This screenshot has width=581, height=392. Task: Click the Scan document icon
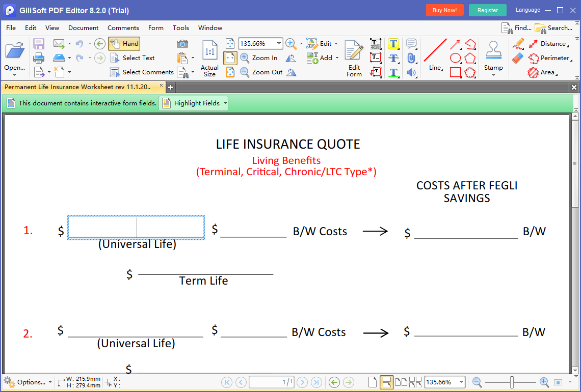[x=59, y=58]
